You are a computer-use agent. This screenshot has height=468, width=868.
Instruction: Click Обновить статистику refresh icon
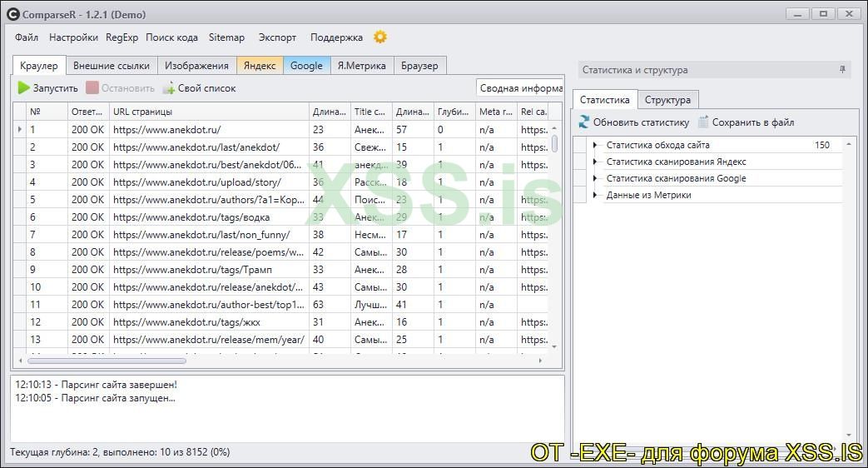tap(584, 122)
